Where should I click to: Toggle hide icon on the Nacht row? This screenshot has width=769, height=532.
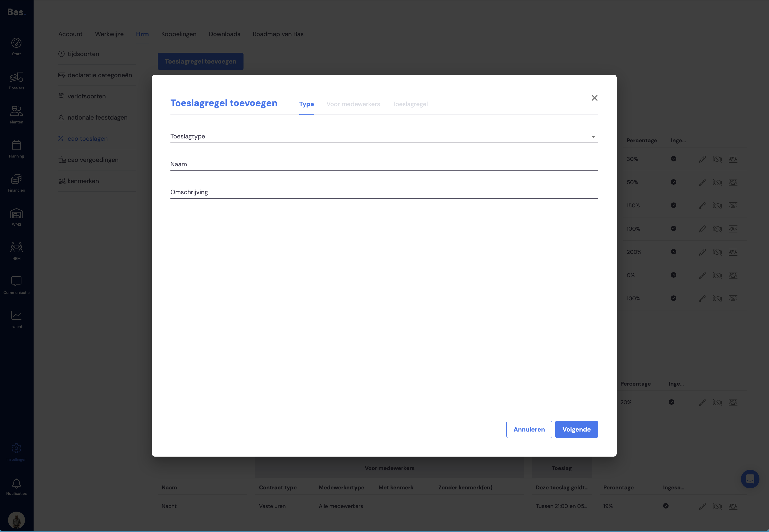point(717,506)
